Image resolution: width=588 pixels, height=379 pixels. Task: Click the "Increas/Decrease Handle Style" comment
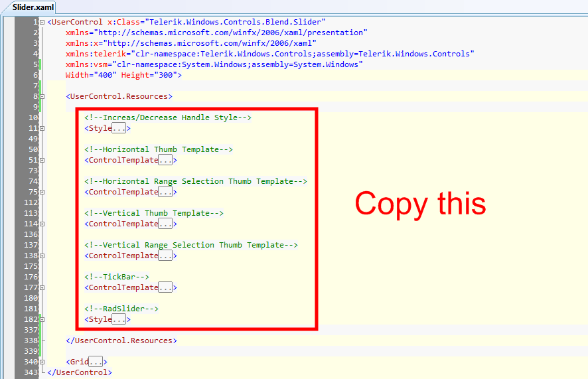(168, 117)
